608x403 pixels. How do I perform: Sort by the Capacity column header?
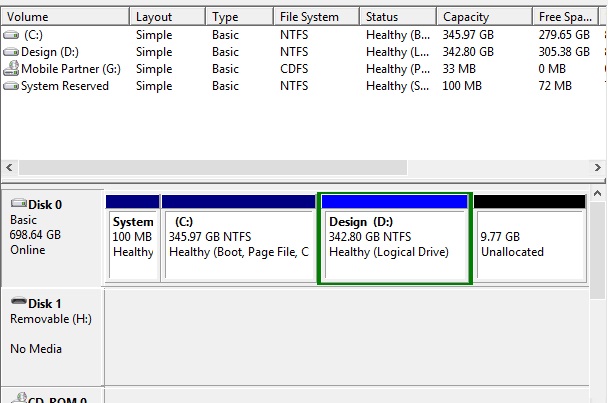(484, 17)
